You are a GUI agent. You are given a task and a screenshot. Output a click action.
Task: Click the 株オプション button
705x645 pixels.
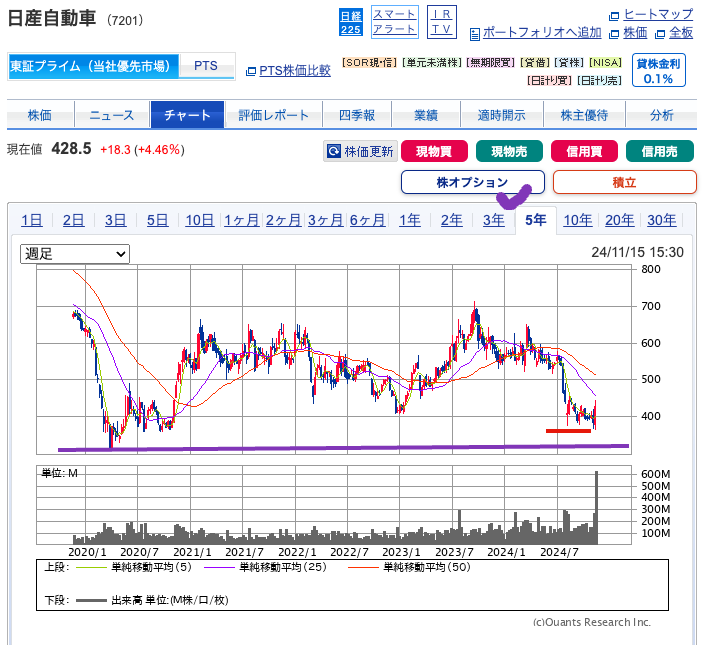point(473,182)
